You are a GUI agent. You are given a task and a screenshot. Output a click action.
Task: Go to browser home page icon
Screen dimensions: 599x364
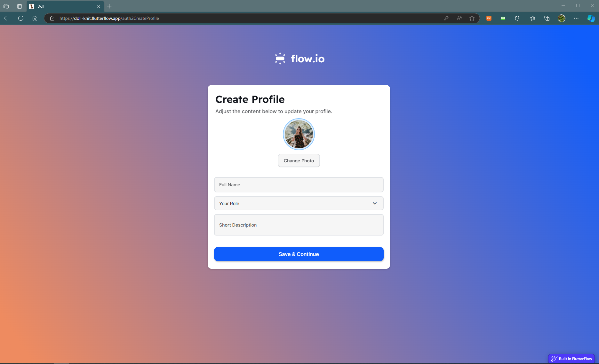click(35, 18)
